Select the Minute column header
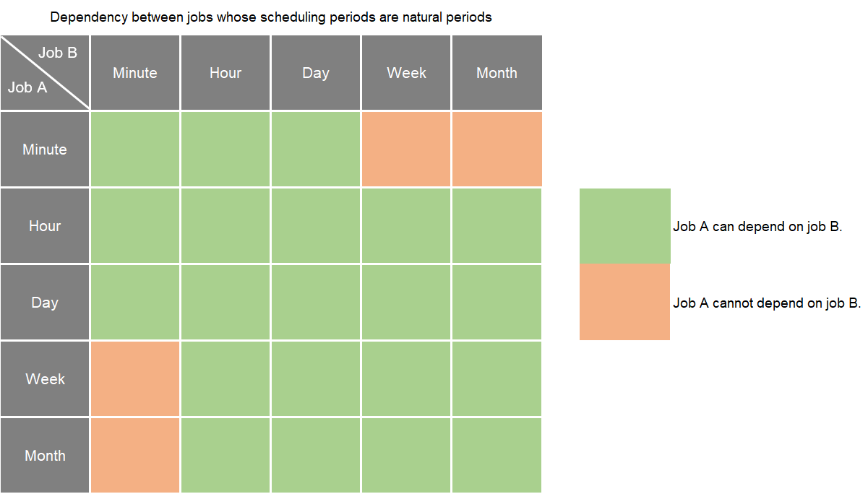The image size is (868, 494). [x=135, y=72]
